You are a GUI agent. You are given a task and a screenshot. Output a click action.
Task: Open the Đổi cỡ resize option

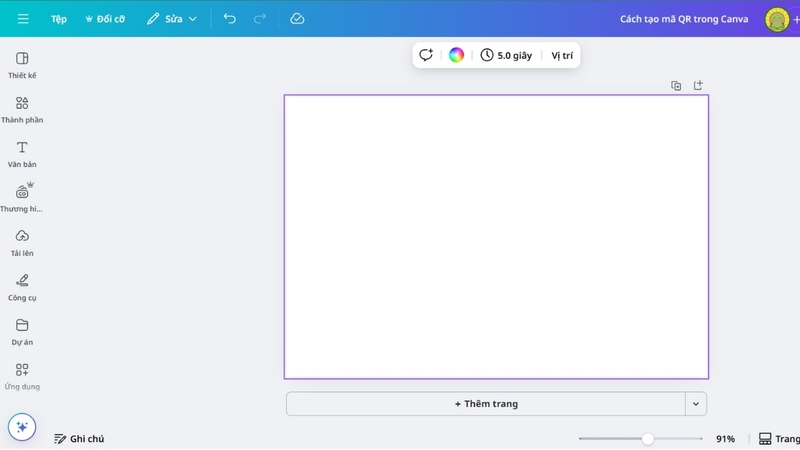pos(105,19)
